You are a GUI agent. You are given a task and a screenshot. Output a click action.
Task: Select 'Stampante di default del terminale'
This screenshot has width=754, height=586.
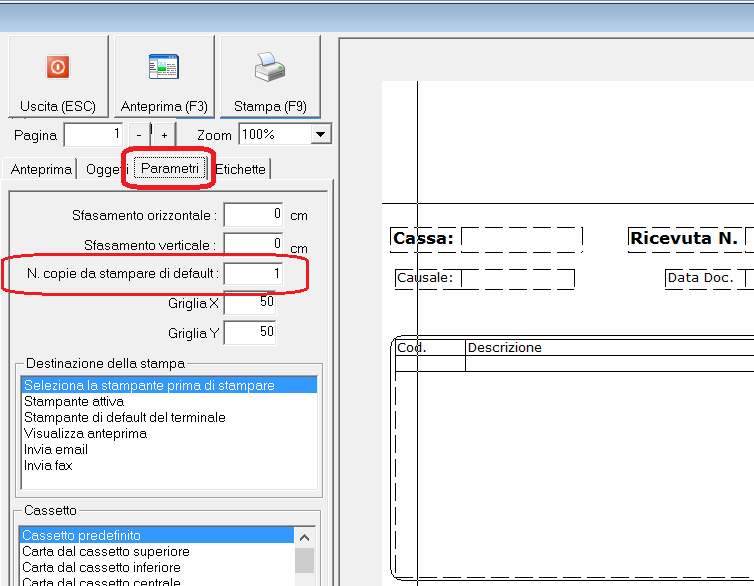click(169, 417)
